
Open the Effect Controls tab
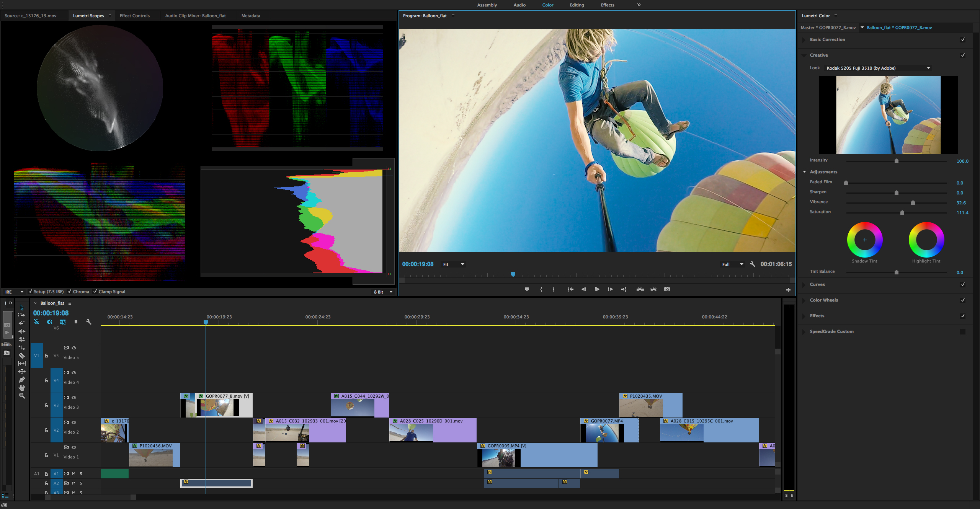(135, 16)
